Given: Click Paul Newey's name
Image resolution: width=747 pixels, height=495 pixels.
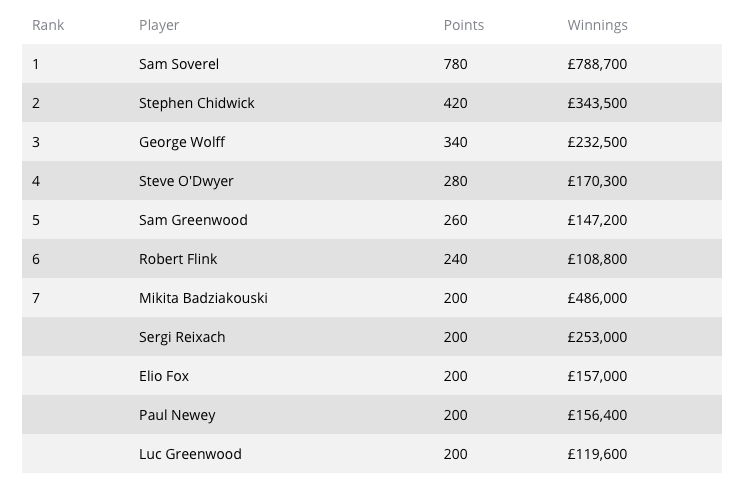Looking at the screenshot, I should pos(177,415).
